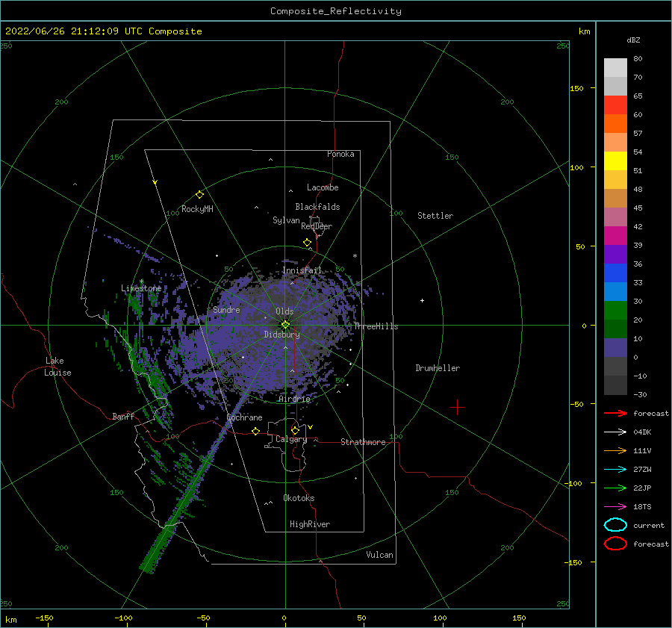The width and height of the screenshot is (672, 628).
Task: Click the Airdrie label
Action: tap(294, 399)
